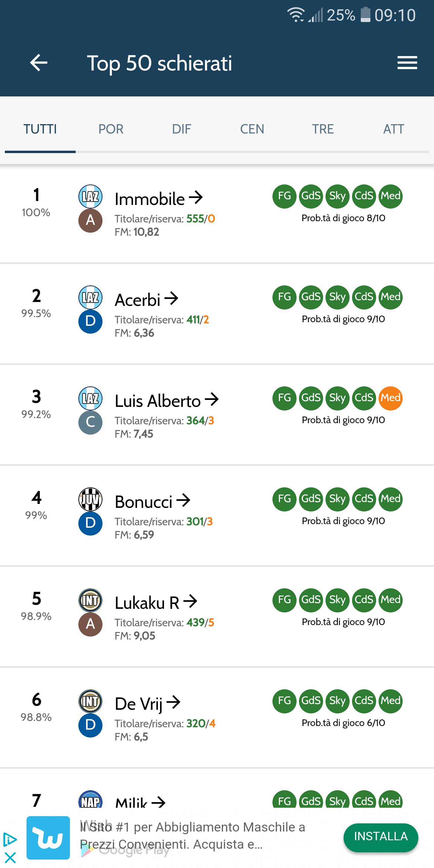Screen dimensions: 434x868
Task: Expand De Vrij details arrow
Action: coord(174,703)
